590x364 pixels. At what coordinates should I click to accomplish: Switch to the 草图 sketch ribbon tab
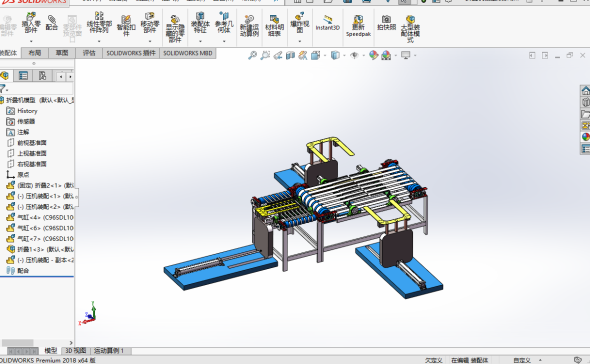62,53
